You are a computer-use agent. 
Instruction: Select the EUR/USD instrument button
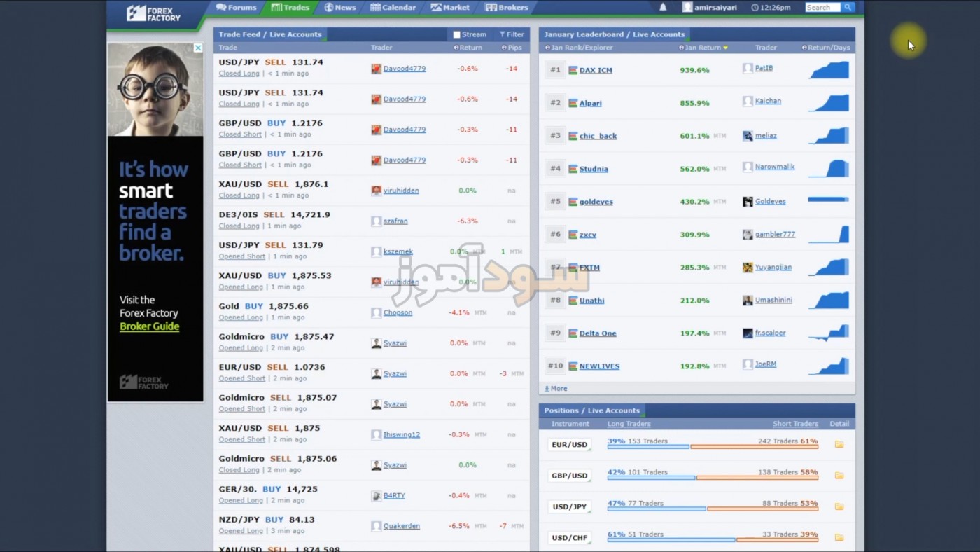coord(569,445)
